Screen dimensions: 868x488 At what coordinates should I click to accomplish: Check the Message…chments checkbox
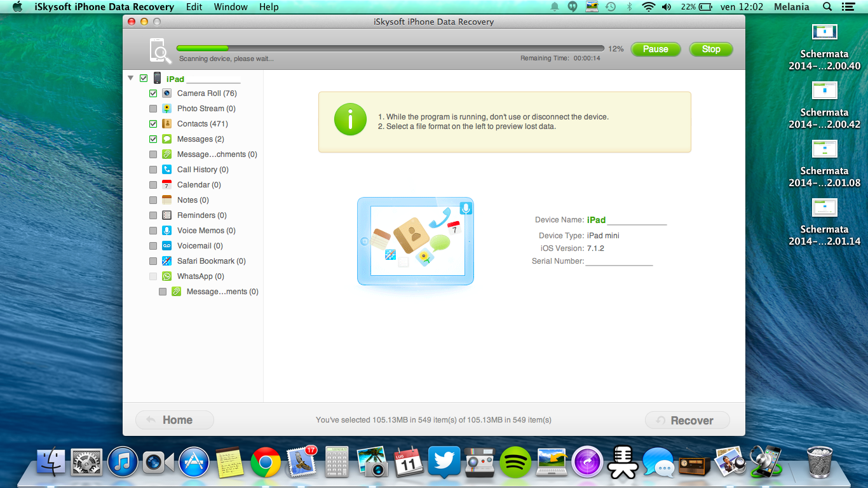click(x=153, y=154)
